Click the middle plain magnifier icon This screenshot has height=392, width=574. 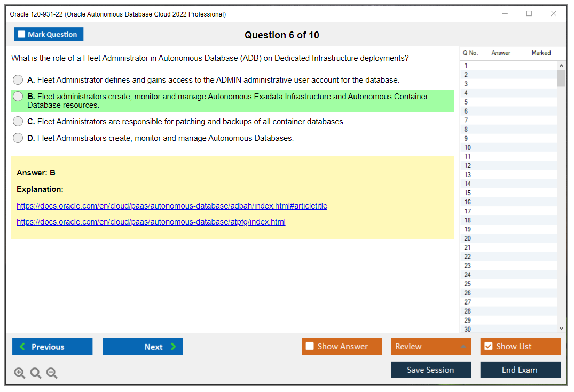(x=35, y=373)
